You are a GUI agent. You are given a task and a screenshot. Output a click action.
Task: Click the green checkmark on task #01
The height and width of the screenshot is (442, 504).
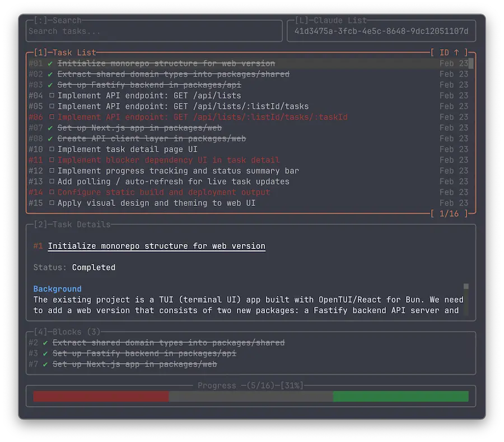[50, 64]
